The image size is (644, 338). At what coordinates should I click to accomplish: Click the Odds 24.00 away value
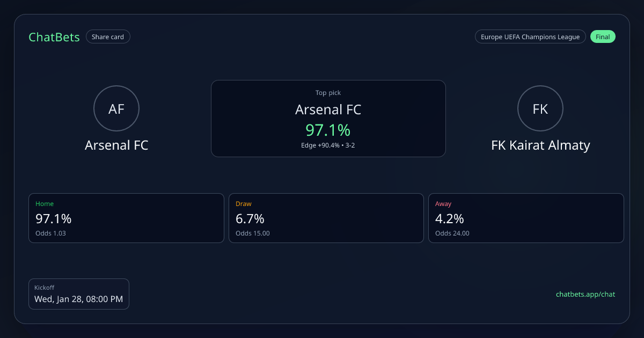tap(452, 233)
